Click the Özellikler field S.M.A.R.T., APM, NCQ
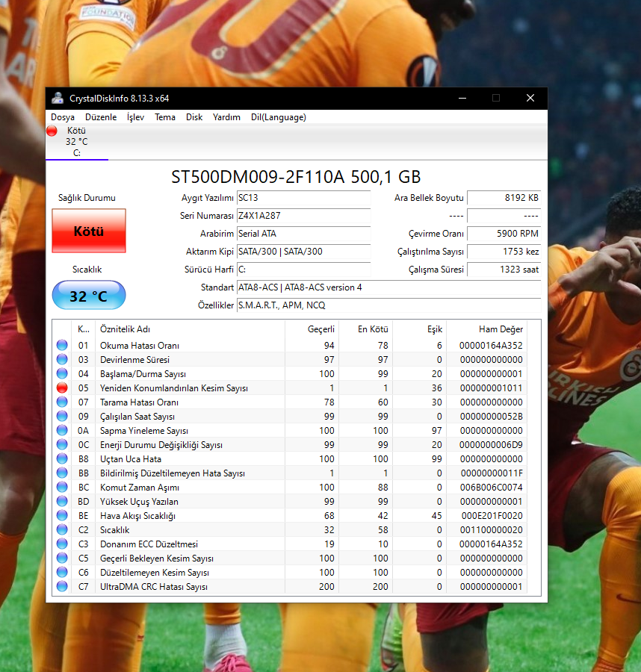 point(389,305)
